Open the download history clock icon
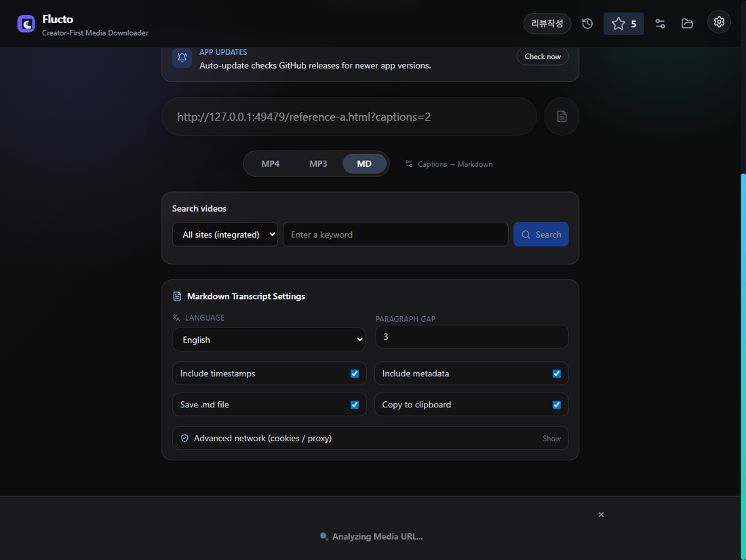The height and width of the screenshot is (560, 746). coord(587,23)
